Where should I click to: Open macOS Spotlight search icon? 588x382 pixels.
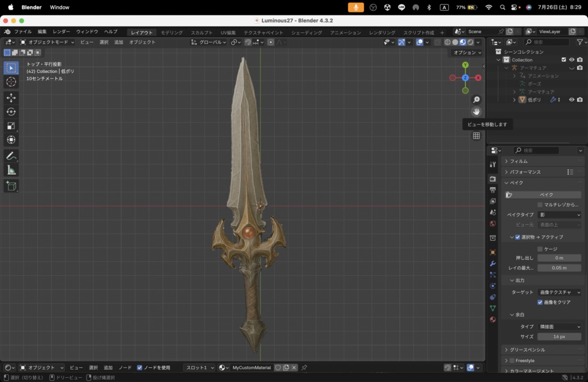(x=502, y=7)
